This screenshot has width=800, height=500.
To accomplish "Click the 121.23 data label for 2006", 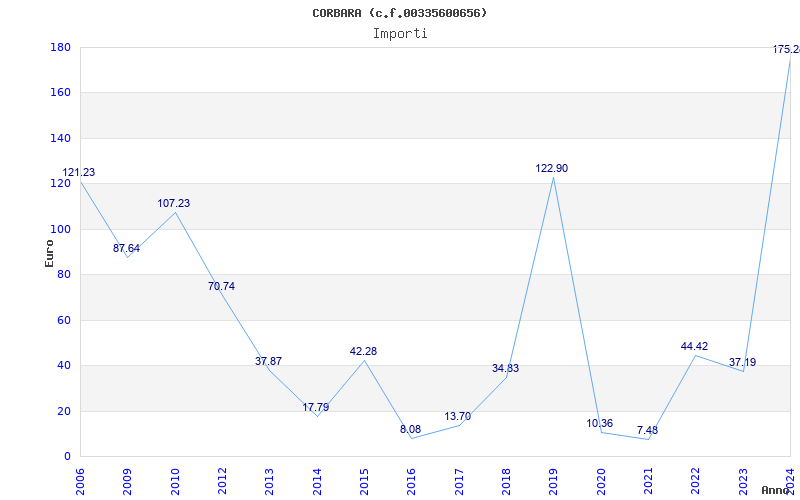I will point(79,172).
